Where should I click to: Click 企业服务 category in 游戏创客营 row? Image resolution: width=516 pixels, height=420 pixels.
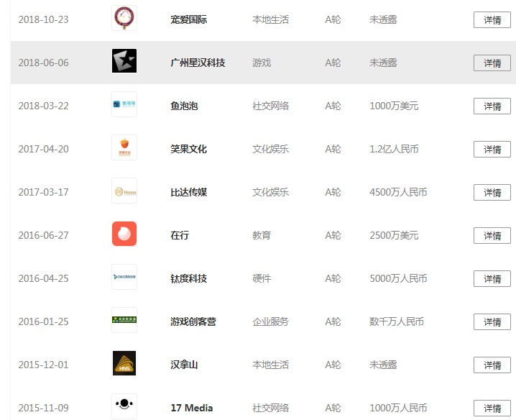pos(270,322)
